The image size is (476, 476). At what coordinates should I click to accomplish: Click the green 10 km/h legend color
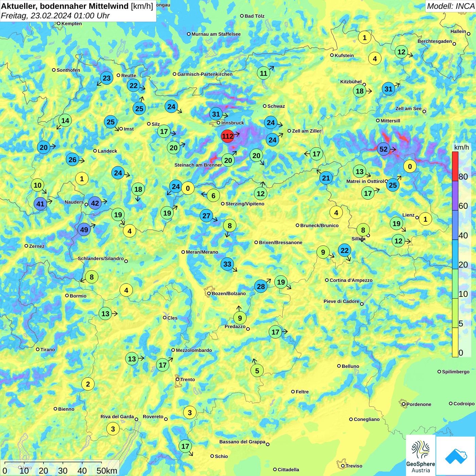coord(455,284)
